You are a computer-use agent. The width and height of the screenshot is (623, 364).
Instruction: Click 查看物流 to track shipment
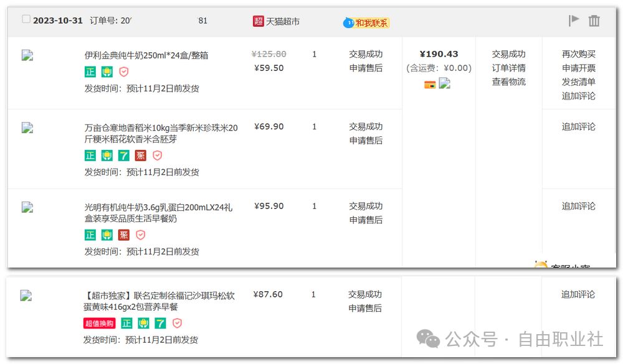tap(508, 82)
